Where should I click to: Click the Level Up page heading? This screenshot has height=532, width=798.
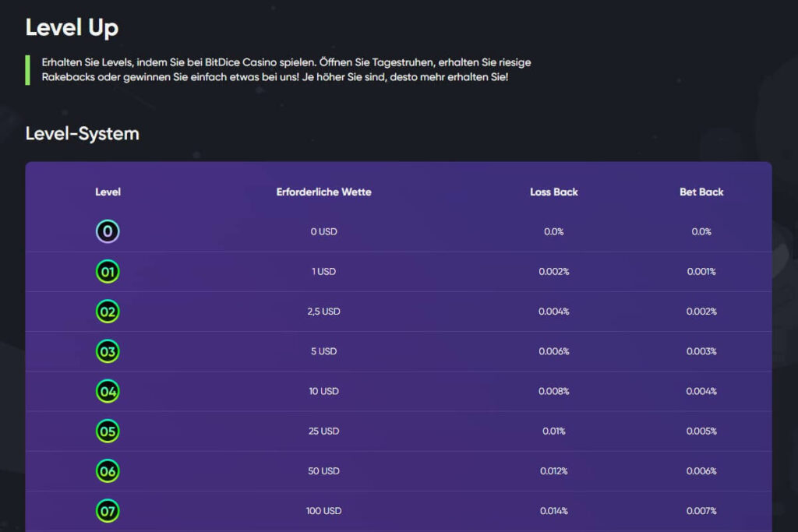[x=72, y=27]
